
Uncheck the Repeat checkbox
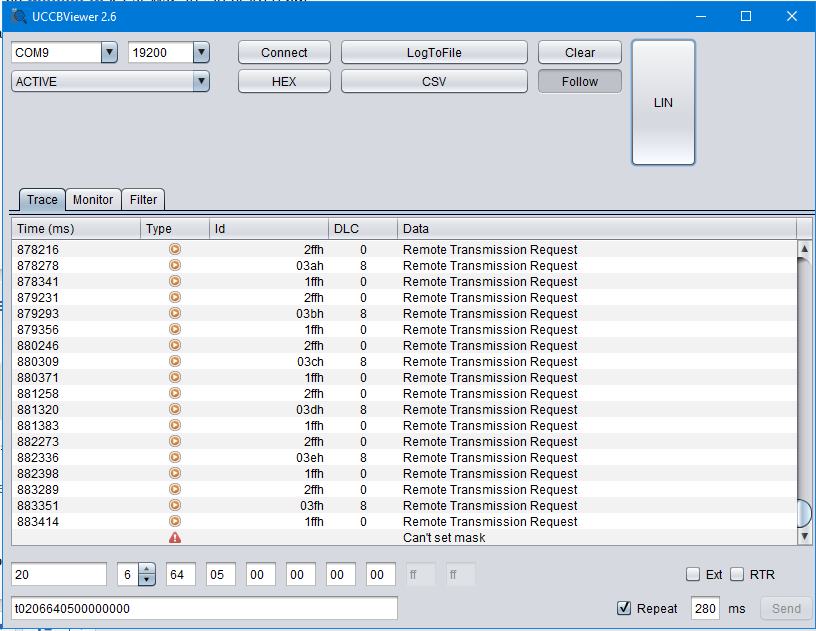(x=624, y=608)
